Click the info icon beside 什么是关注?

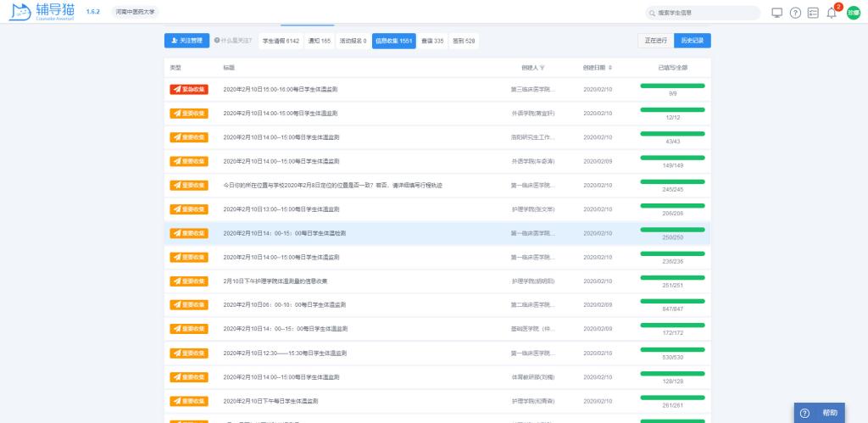[217, 41]
